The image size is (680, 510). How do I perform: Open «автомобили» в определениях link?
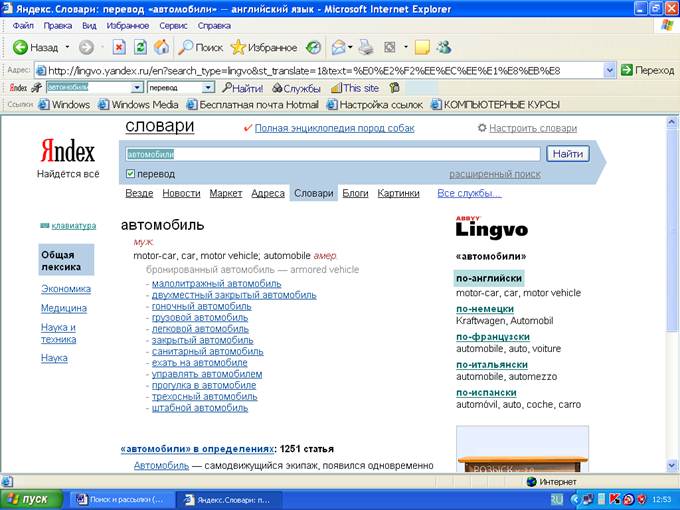click(x=197, y=449)
